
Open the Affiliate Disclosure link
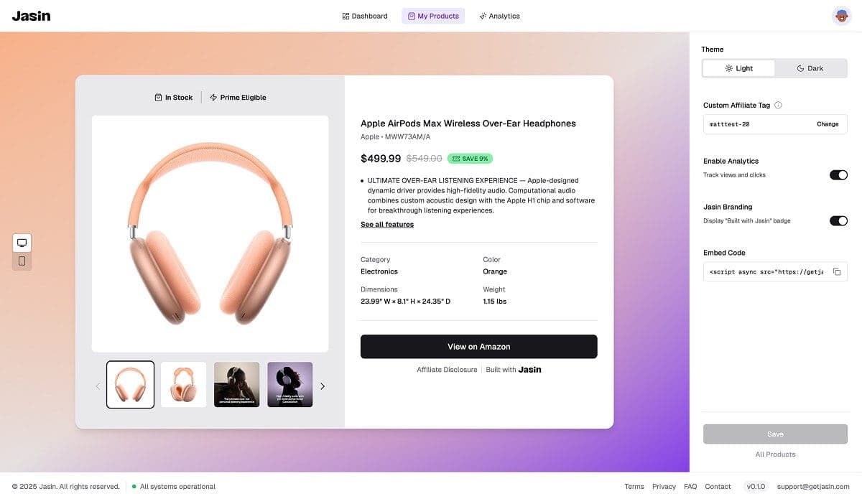[x=447, y=370]
